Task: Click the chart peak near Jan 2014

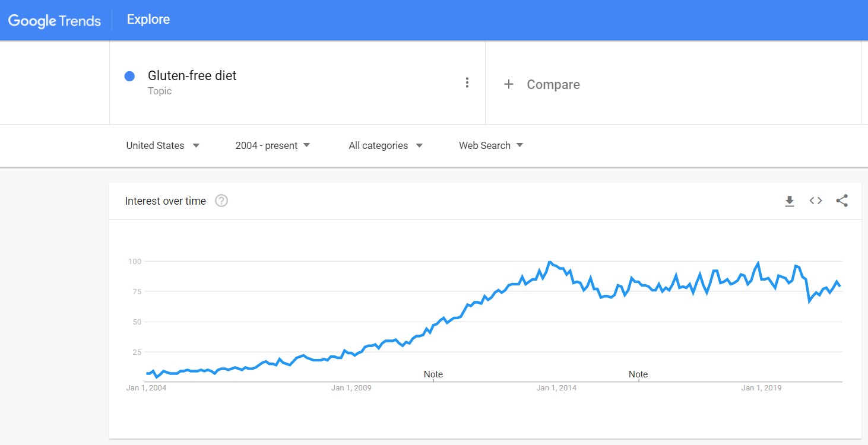Action: pos(550,262)
